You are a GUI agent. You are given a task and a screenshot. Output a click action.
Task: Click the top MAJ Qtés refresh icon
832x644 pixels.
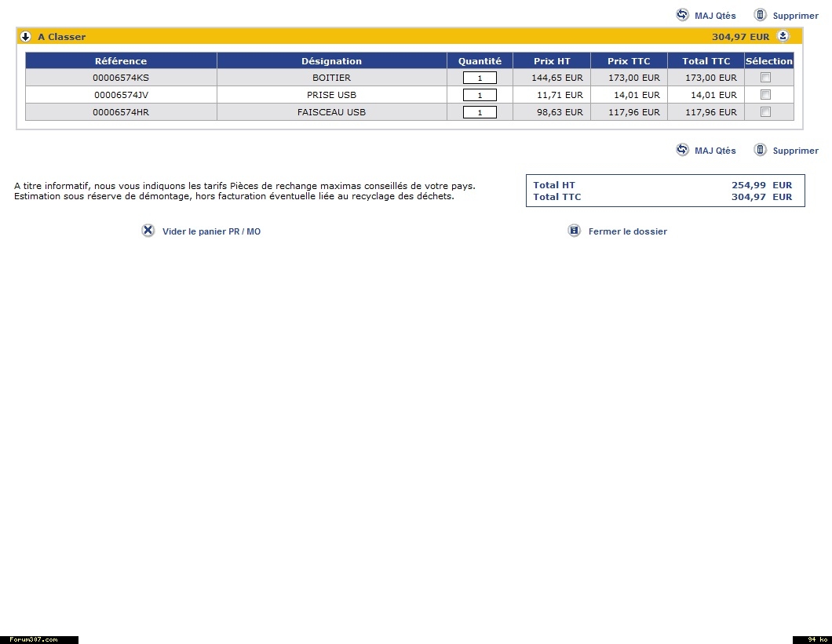[682, 15]
